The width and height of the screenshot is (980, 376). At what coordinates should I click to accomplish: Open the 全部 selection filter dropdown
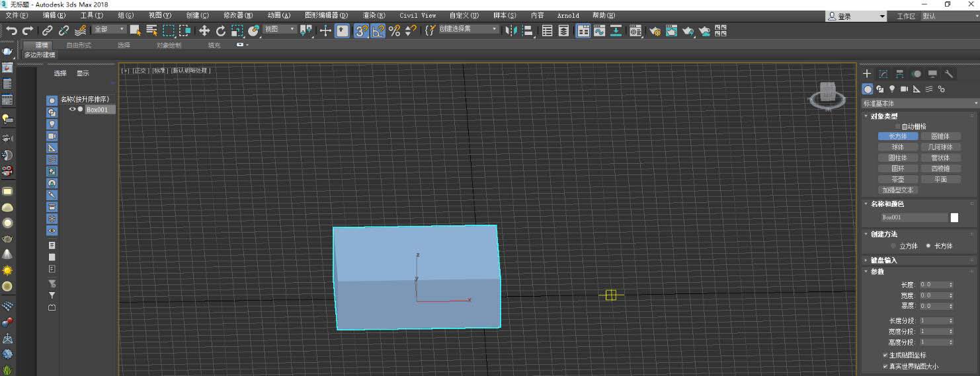109,30
